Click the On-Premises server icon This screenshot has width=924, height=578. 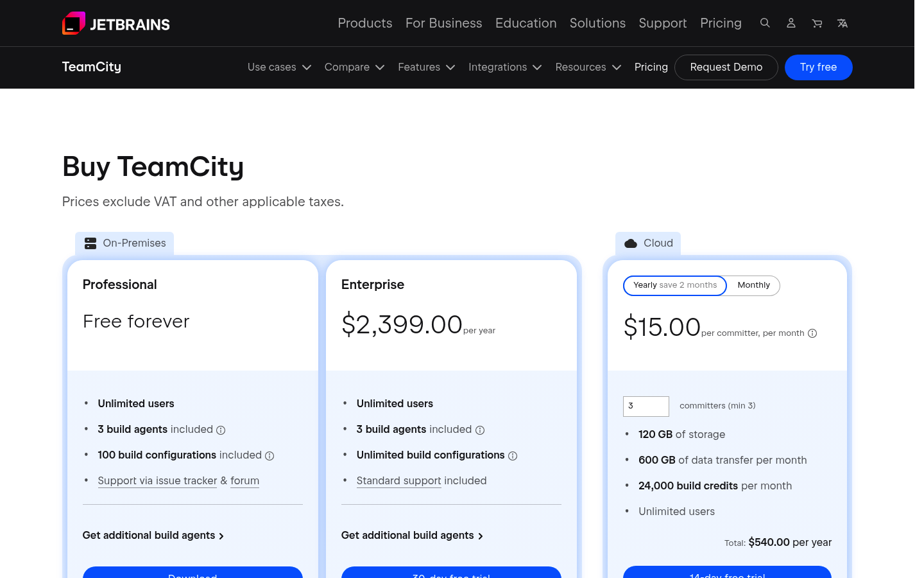tap(90, 243)
